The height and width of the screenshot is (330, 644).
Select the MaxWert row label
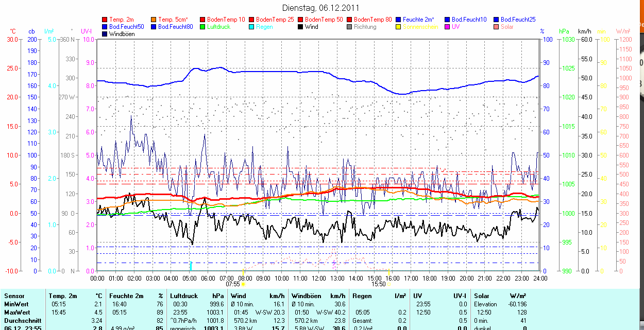(16, 312)
